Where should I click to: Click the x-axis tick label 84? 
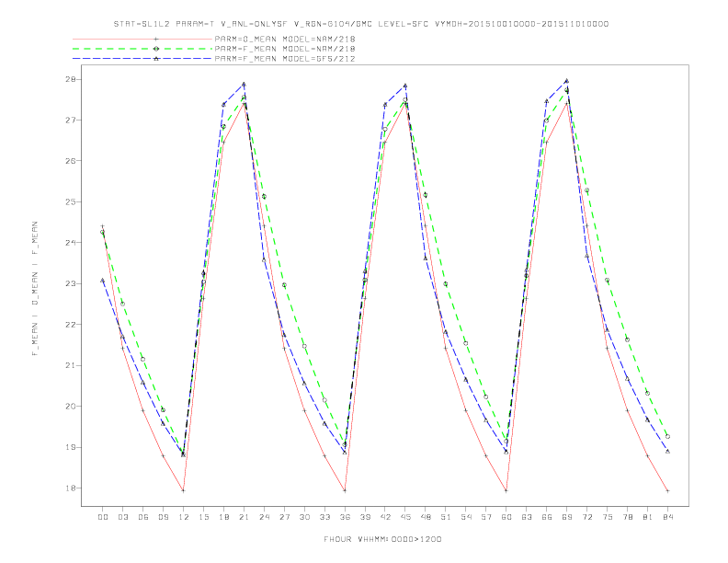pyautogui.click(x=667, y=517)
